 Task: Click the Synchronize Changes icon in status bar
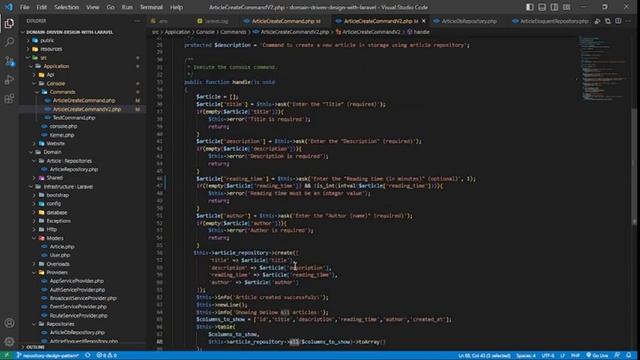[88, 356]
